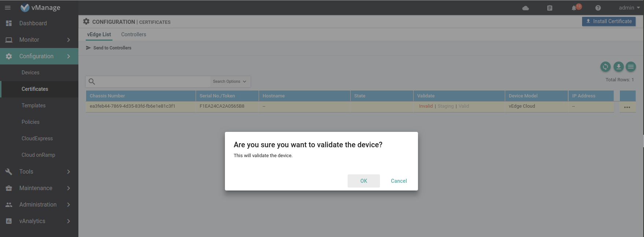Image resolution: width=644 pixels, height=237 pixels.
Task: Click the table search input field
Action: coord(152,82)
